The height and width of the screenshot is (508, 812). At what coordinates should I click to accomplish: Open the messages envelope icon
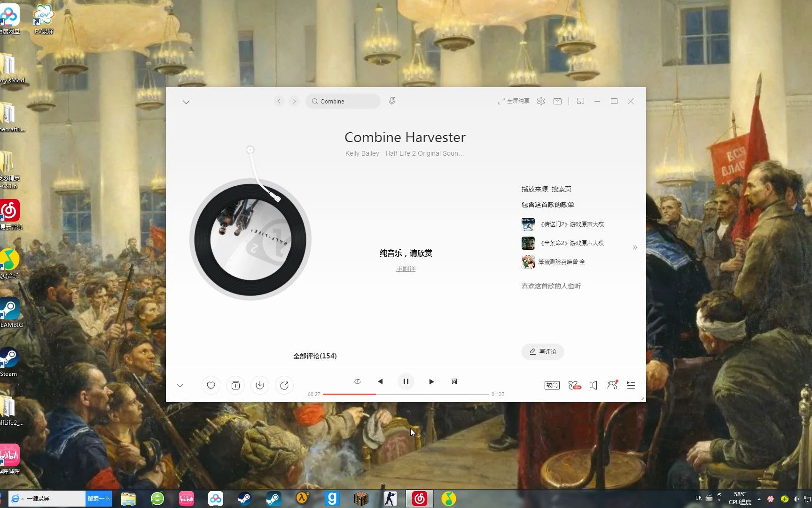pyautogui.click(x=557, y=101)
